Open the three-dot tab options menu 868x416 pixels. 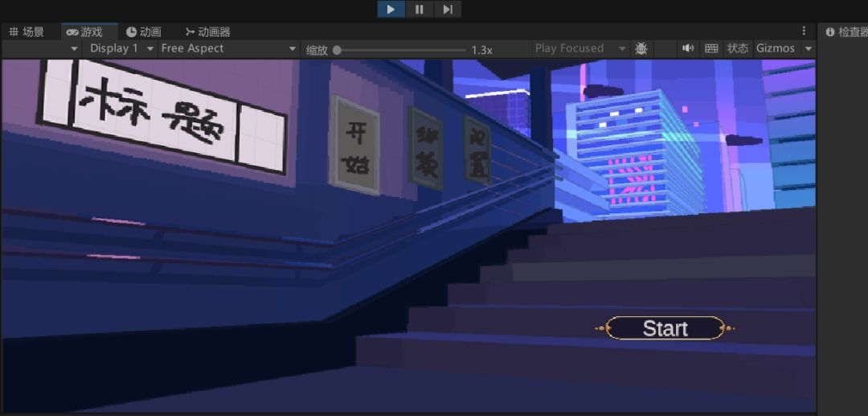click(804, 31)
